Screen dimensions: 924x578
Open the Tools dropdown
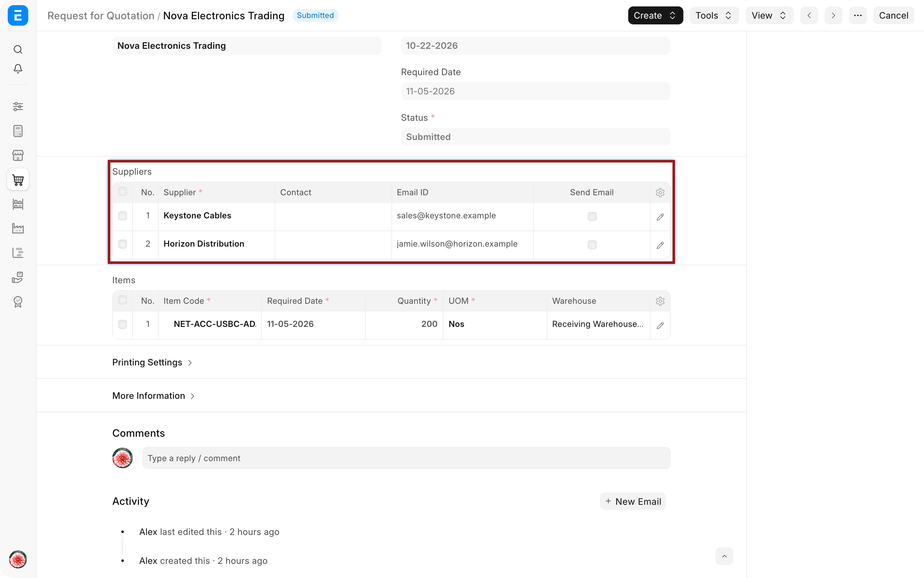[714, 16]
